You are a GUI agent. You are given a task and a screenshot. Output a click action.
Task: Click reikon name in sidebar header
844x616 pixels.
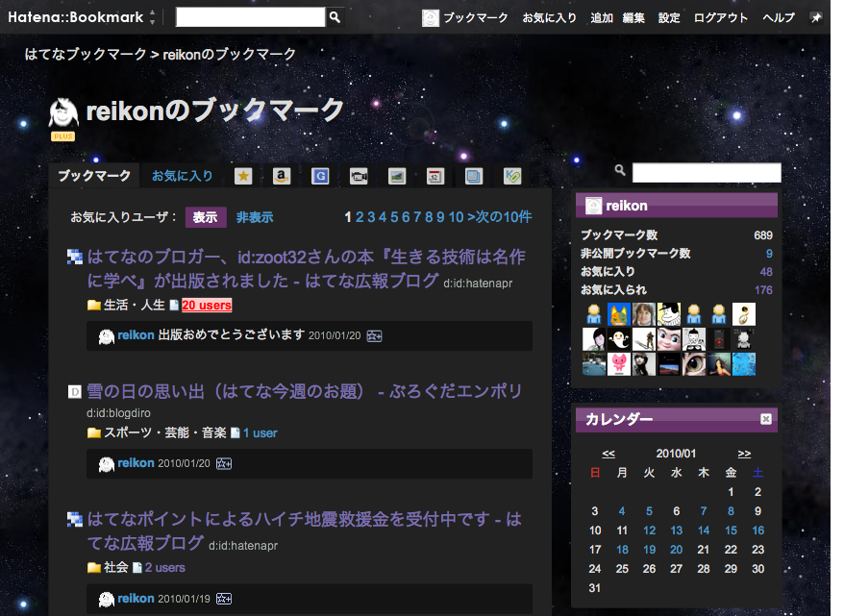[x=627, y=206]
